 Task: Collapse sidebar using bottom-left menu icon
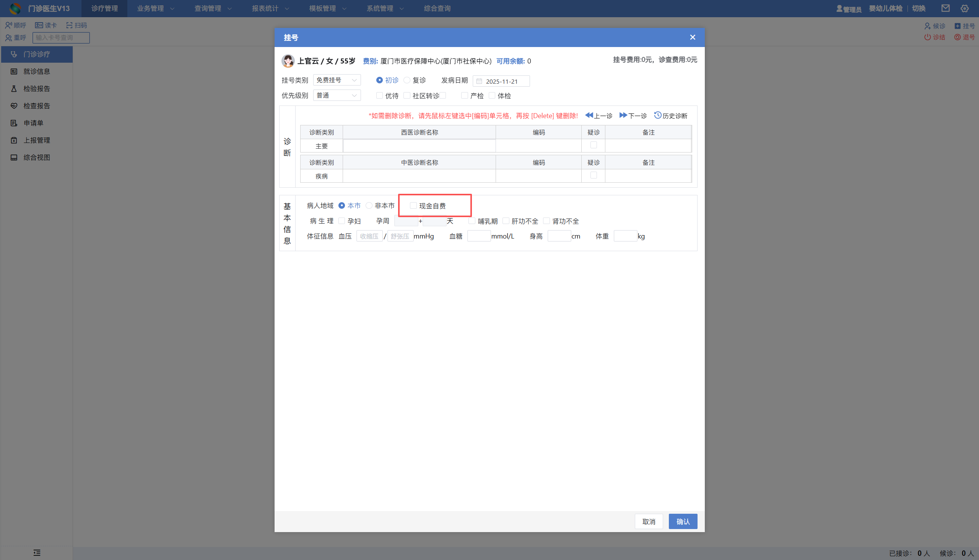[x=37, y=553]
